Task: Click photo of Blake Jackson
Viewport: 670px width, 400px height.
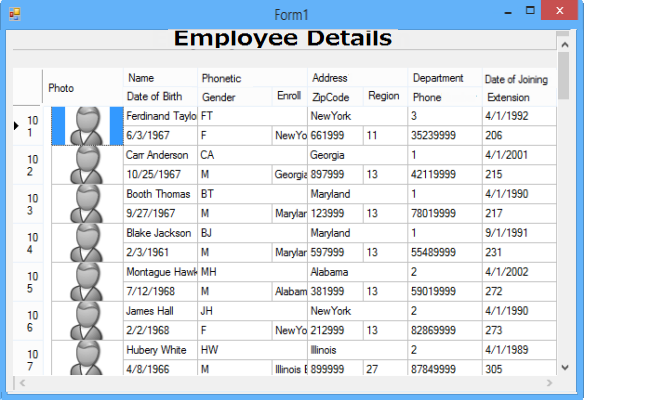Action: tap(87, 243)
